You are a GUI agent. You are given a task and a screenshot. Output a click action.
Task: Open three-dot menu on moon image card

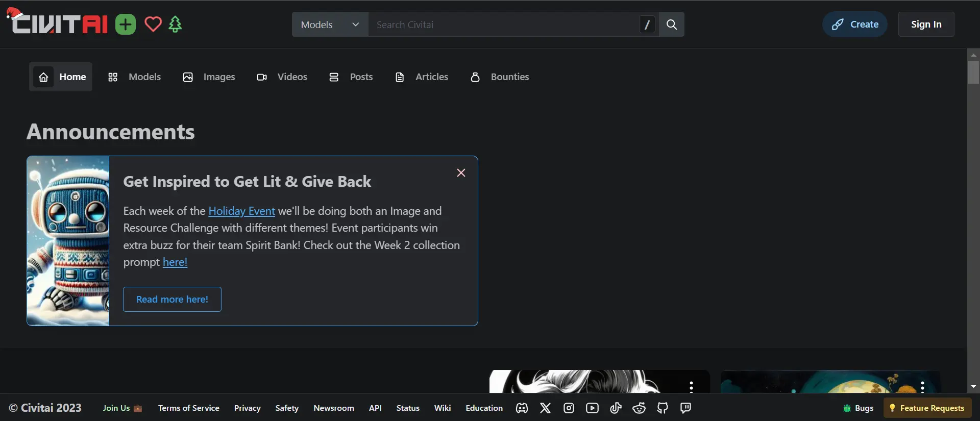(922, 387)
